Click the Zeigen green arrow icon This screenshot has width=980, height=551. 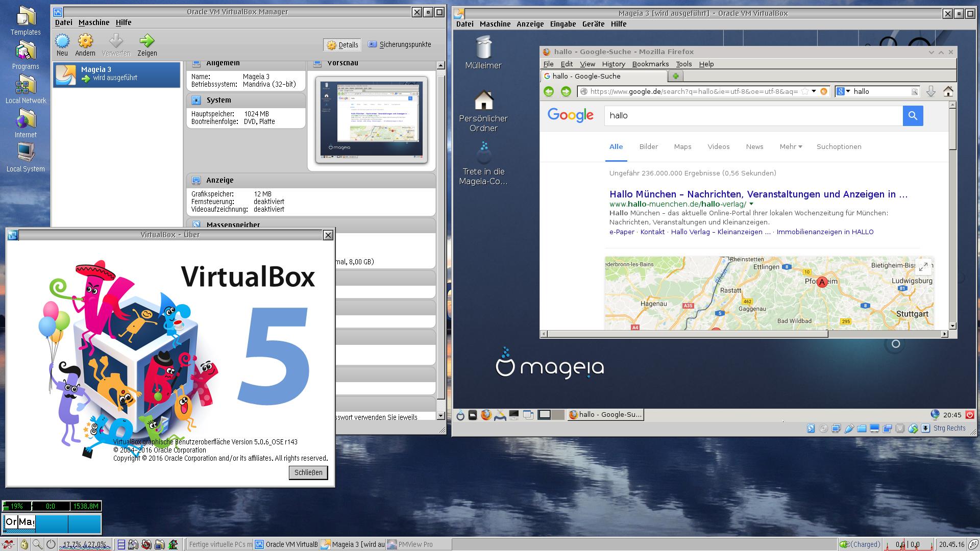coord(147,41)
